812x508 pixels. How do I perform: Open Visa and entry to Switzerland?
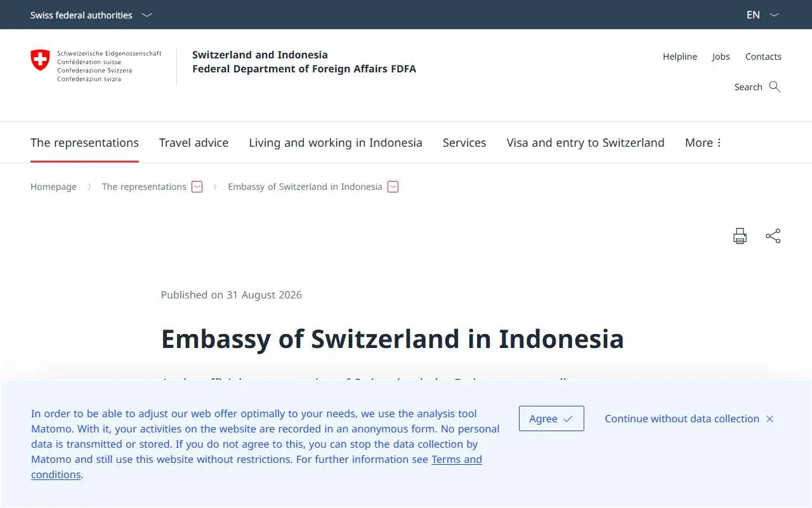click(x=586, y=143)
